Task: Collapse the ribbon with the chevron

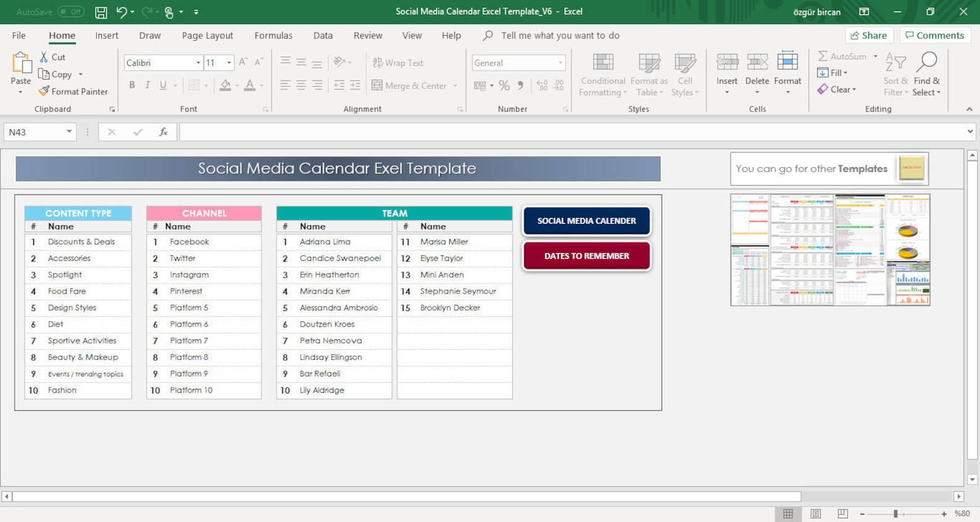Action: point(970,109)
